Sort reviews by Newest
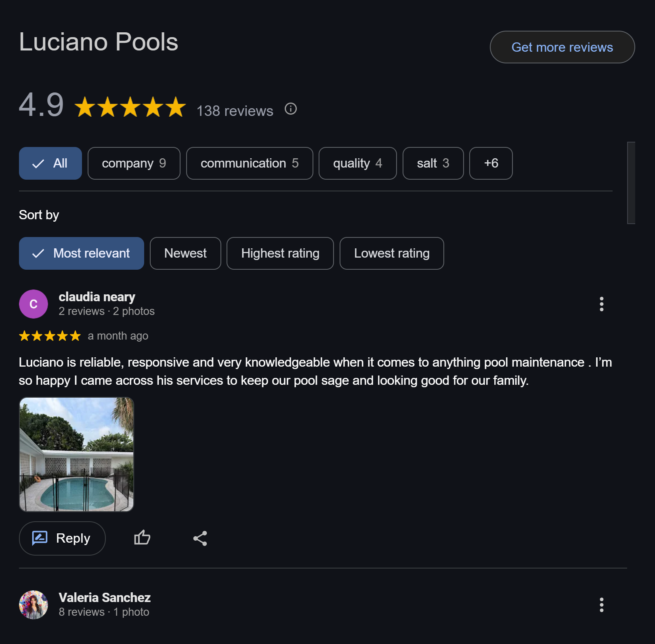This screenshot has height=644, width=655. click(185, 253)
